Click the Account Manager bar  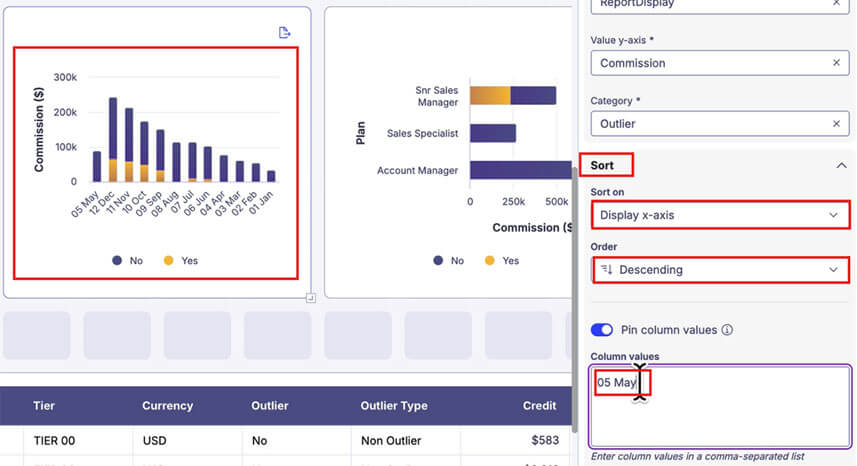521,170
